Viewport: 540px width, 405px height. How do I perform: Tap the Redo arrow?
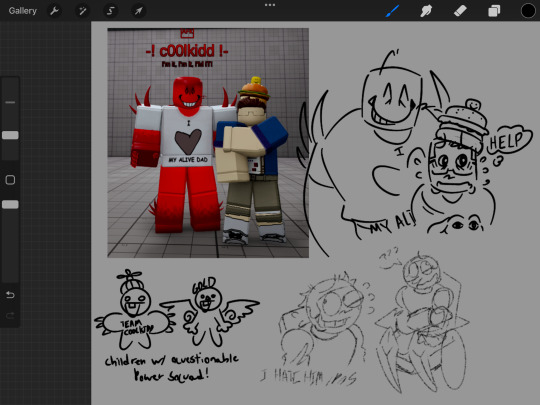click(10, 315)
